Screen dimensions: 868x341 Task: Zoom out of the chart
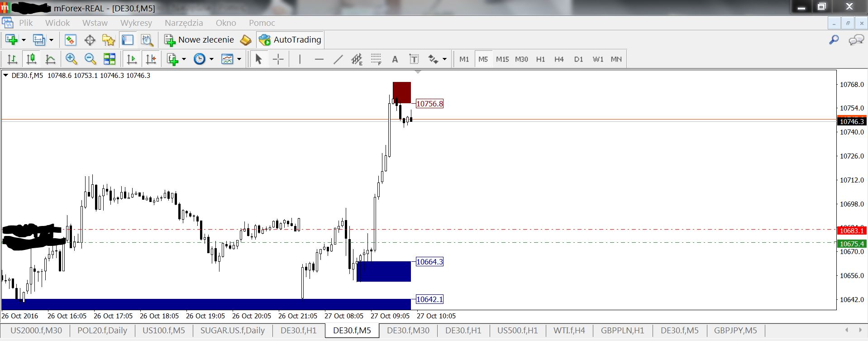coord(90,59)
